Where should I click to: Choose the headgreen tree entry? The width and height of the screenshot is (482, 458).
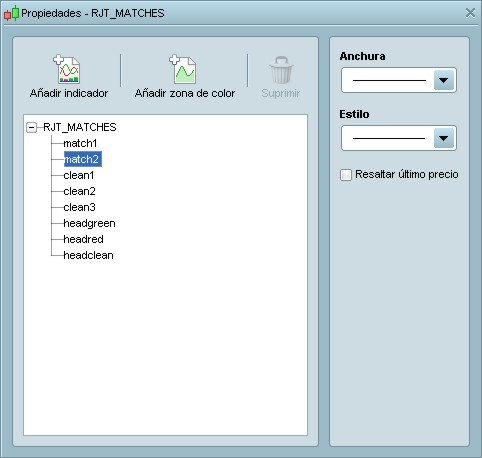pyautogui.click(x=89, y=223)
